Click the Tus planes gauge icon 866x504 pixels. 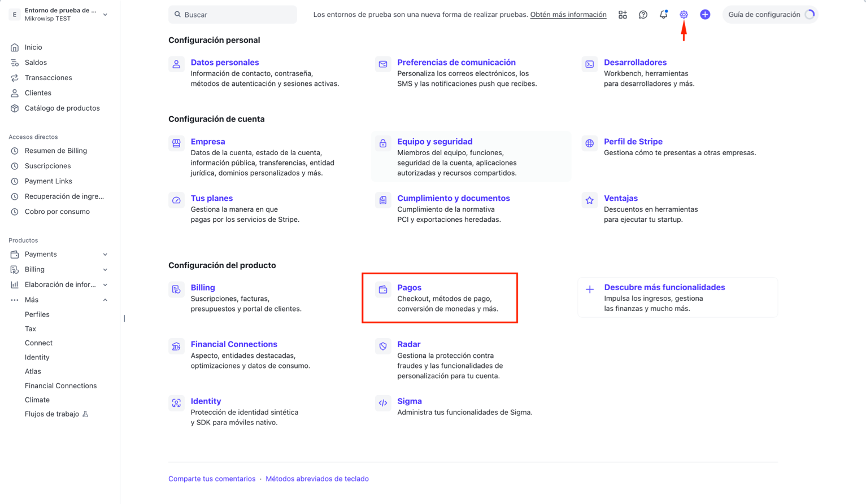pos(176,200)
